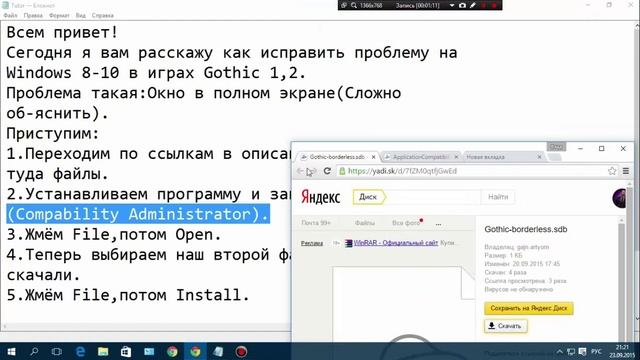This screenshot has width=640, height=360.
Task: Switch to the ApplicationCompatib browser tab
Action: [420, 157]
